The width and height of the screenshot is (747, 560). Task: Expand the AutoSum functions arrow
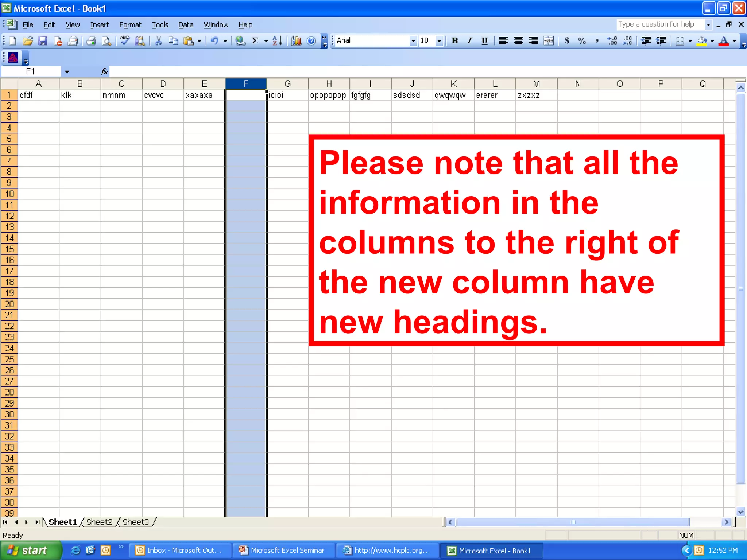pyautogui.click(x=266, y=41)
